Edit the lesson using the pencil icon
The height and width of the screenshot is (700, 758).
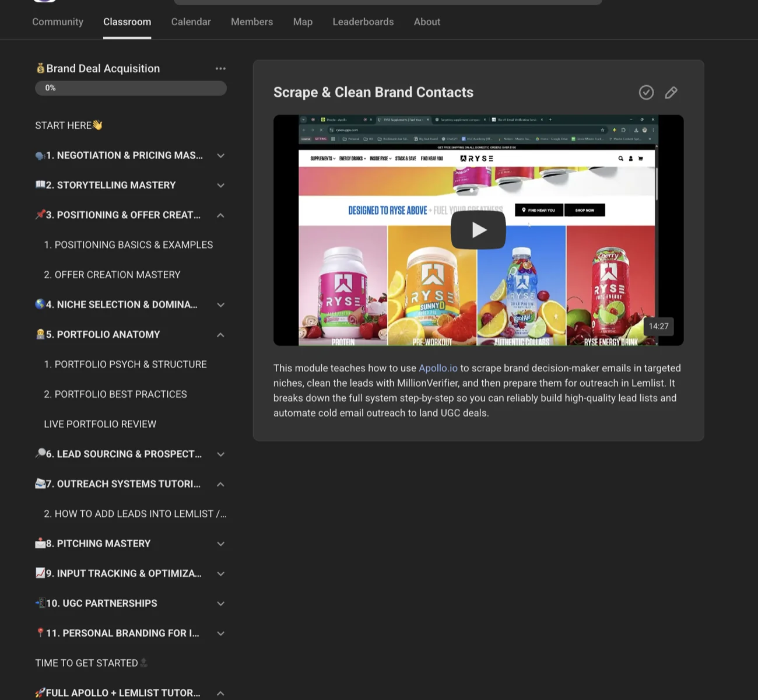point(671,92)
